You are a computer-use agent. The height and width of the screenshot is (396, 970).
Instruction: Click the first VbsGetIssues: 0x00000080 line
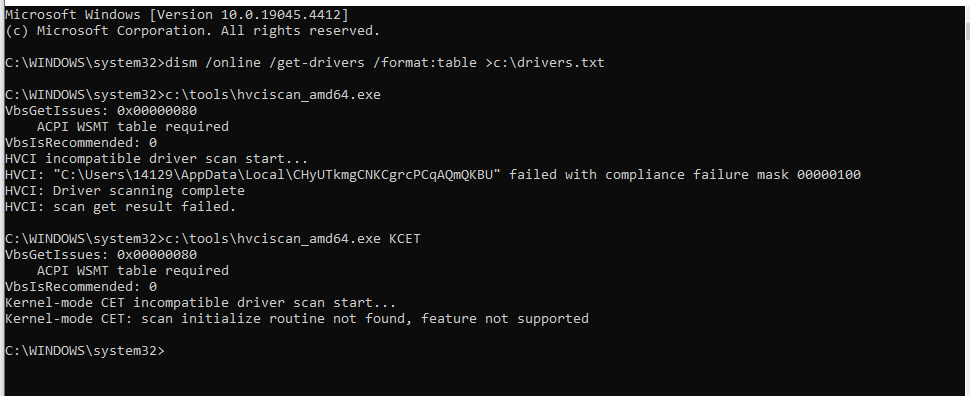[x=101, y=111]
